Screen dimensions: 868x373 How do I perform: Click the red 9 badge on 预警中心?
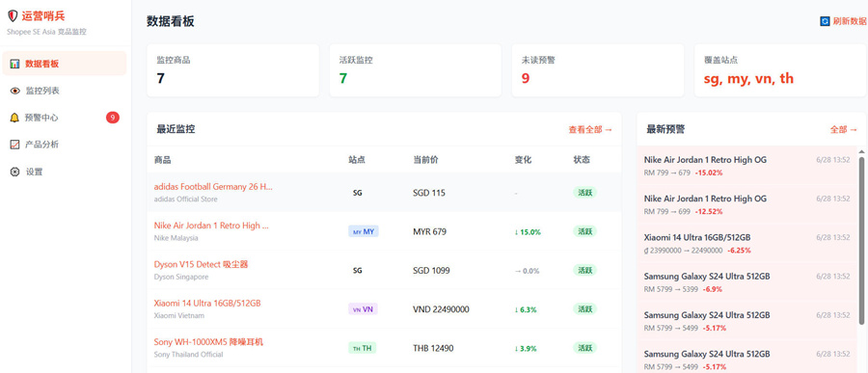pos(113,118)
